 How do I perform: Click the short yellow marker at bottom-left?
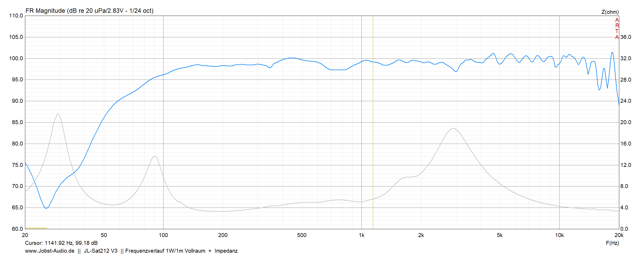click(36, 228)
